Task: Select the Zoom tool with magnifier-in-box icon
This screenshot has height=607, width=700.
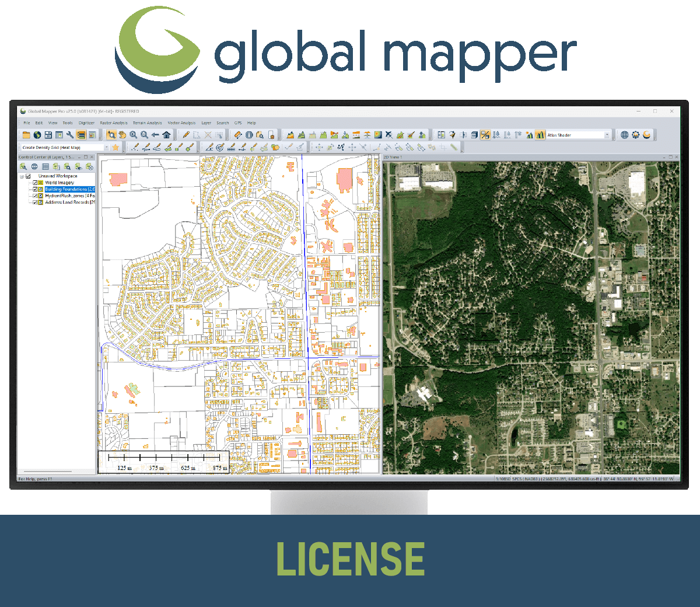Action: pyautogui.click(x=112, y=135)
